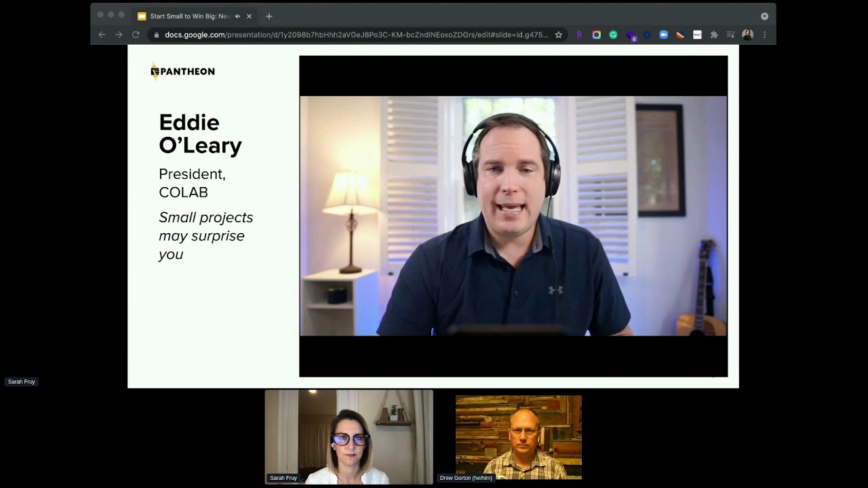The image size is (868, 488).
Task: Open the Chrome three-dot menu
Action: [x=764, y=35]
